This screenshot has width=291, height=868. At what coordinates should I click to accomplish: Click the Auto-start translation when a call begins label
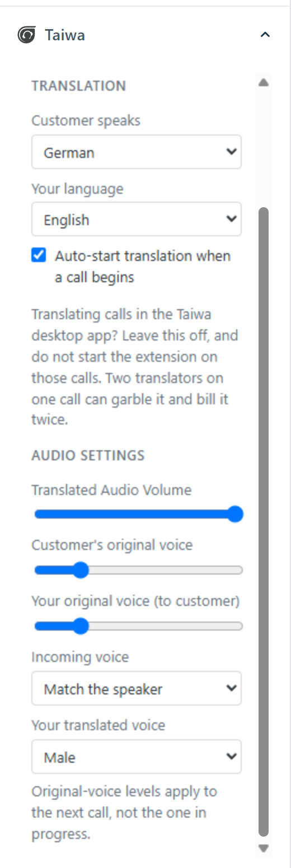pos(143,267)
